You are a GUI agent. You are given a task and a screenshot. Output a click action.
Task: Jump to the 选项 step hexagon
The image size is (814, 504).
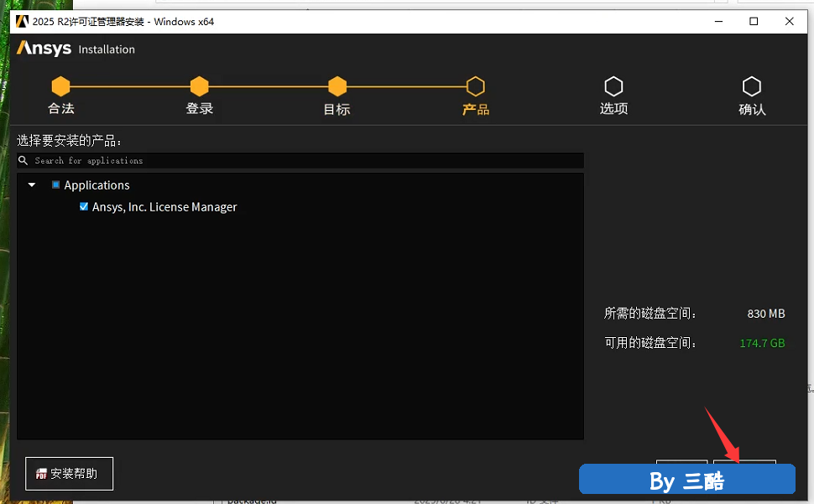click(x=613, y=86)
